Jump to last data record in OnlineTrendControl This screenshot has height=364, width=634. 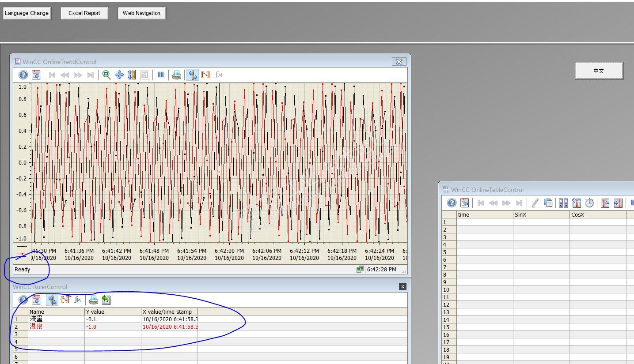91,75
